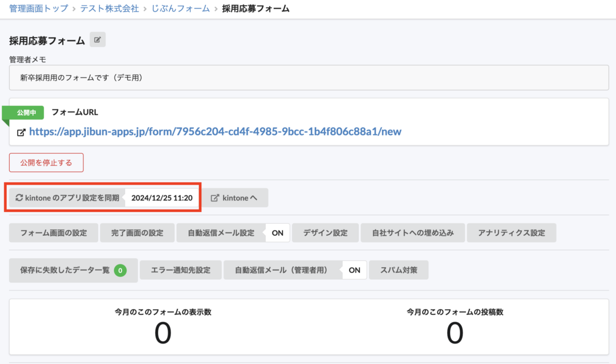Open デザイン設定

coord(325,232)
